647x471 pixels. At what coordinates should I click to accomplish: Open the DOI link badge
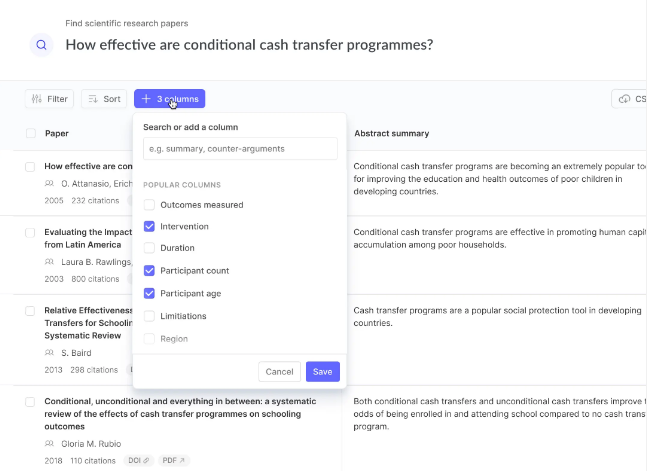pyautogui.click(x=138, y=460)
